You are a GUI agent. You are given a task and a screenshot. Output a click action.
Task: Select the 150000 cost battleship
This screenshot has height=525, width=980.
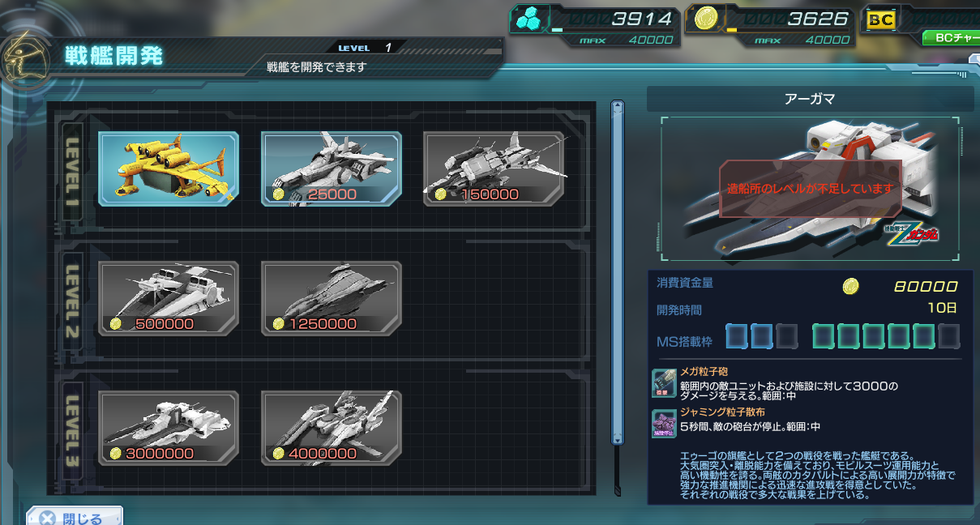[494, 168]
